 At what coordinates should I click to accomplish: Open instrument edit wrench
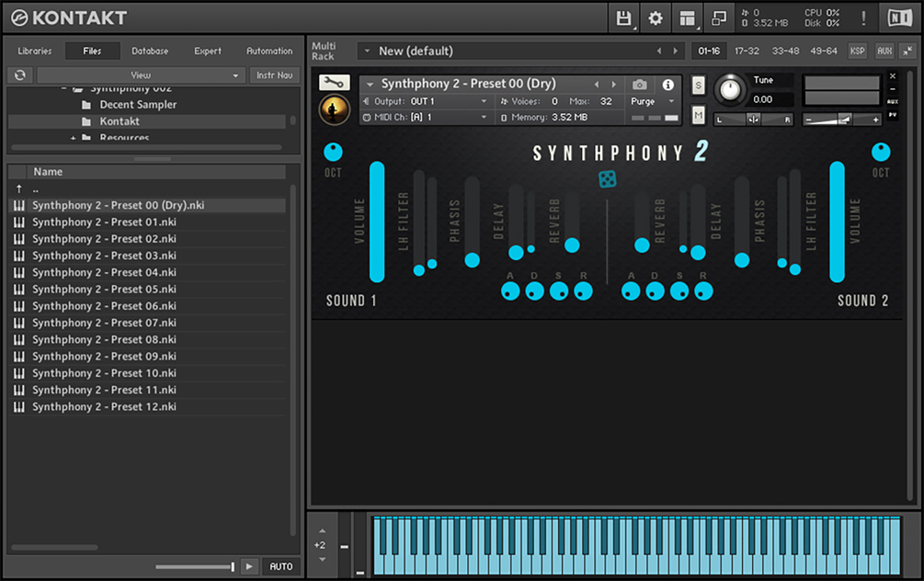click(334, 83)
